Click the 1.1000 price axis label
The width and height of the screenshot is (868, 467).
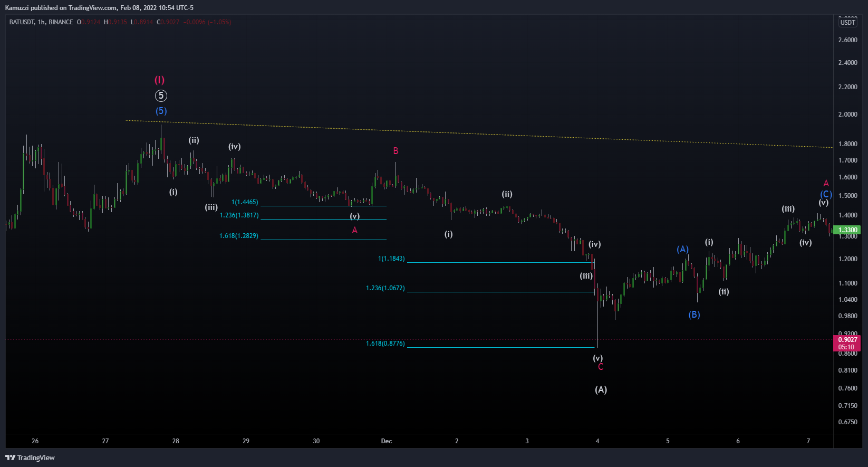[x=847, y=283]
